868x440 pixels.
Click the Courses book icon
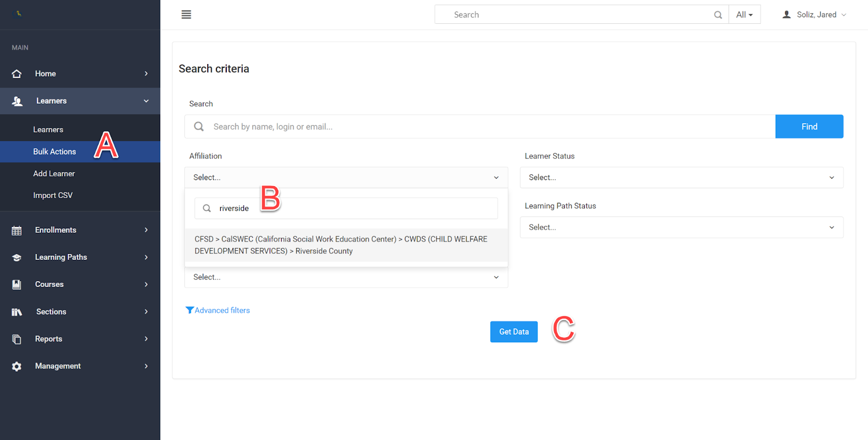tap(17, 284)
